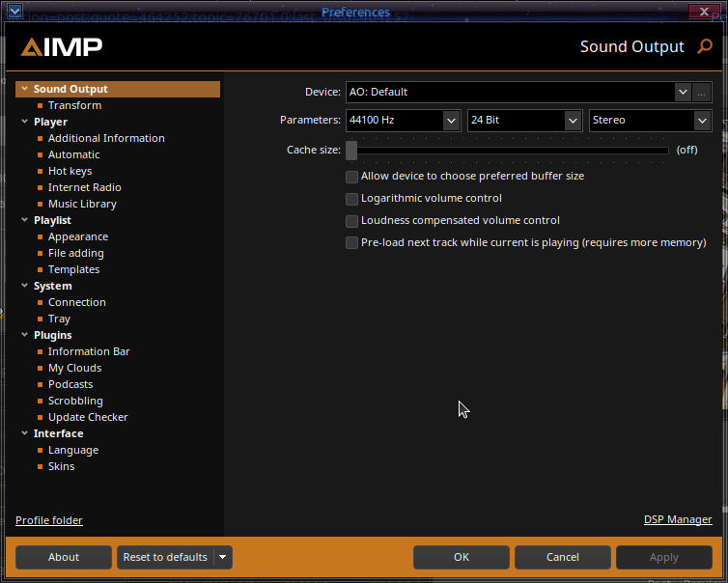
Task: Open the 24 Bit depth dropdown
Action: point(573,121)
